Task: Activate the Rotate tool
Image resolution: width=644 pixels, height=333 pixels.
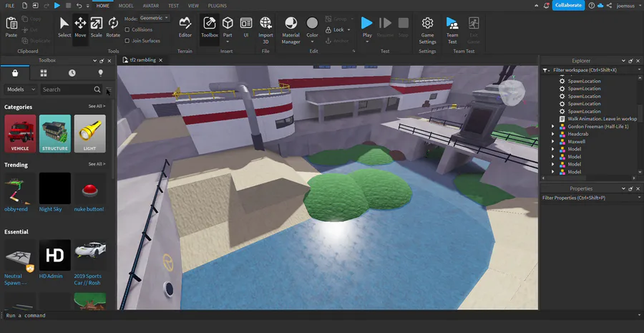Action: coord(113,27)
